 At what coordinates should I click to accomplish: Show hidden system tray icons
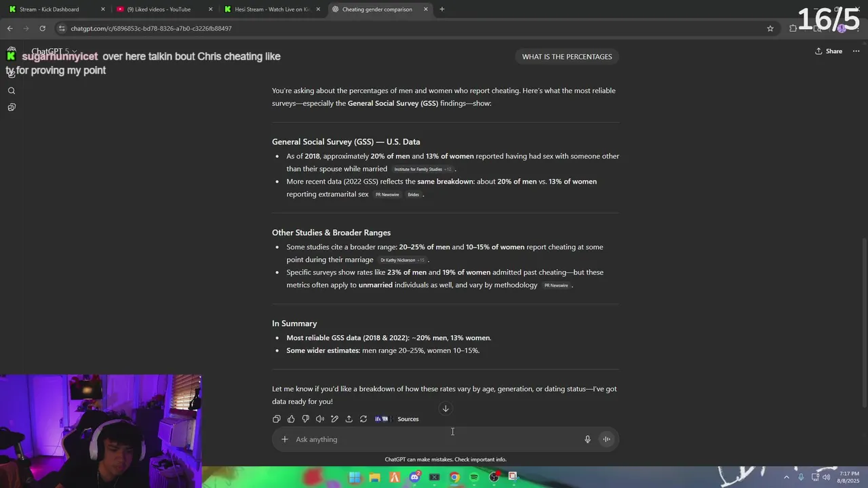tap(787, 477)
